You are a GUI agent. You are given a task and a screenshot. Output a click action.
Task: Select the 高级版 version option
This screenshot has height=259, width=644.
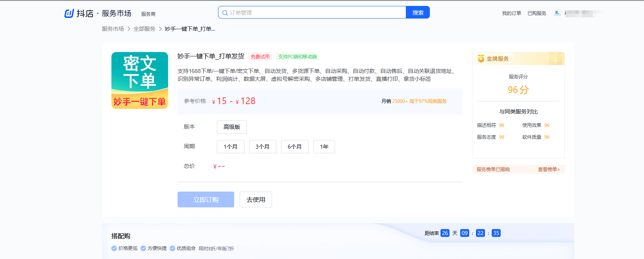[232, 127]
